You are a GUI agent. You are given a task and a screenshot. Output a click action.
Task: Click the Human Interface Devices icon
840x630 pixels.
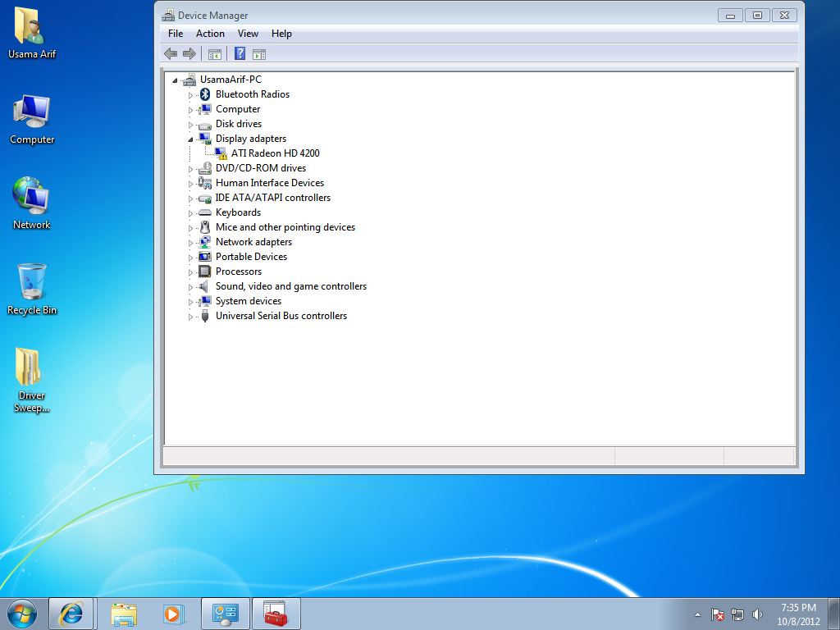(204, 183)
